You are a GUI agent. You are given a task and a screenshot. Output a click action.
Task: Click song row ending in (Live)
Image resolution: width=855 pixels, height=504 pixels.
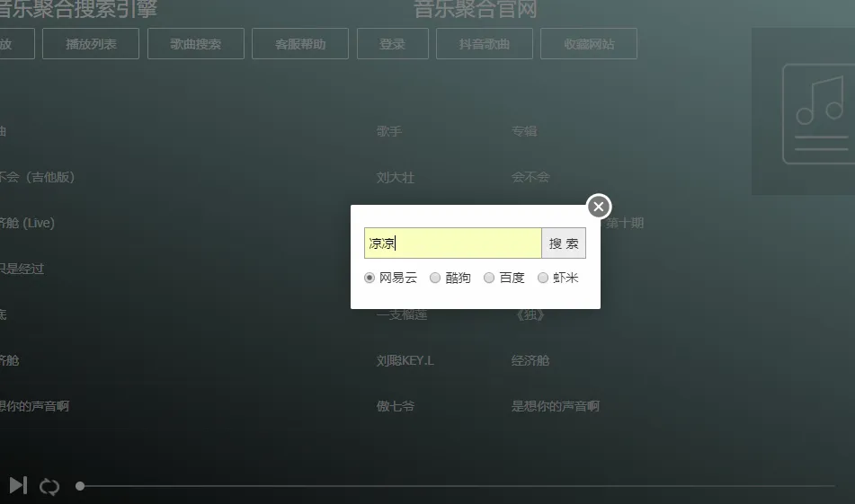point(27,223)
